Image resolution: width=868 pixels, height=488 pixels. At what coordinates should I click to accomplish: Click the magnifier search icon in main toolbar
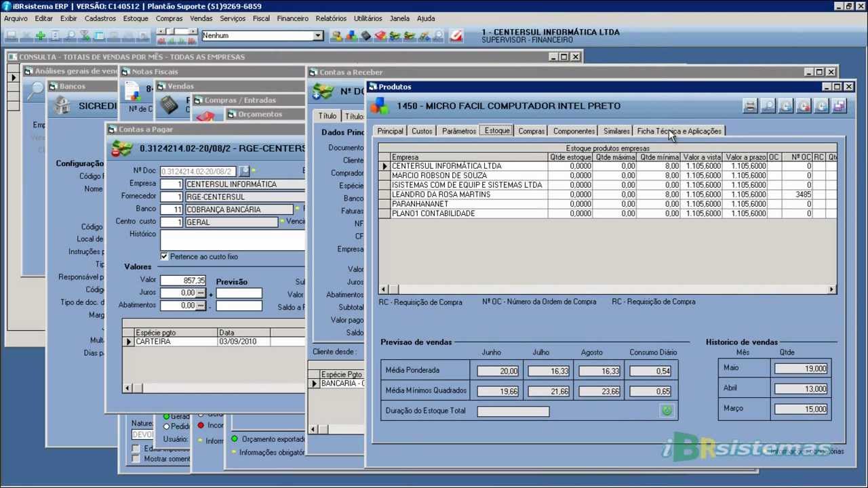point(70,35)
